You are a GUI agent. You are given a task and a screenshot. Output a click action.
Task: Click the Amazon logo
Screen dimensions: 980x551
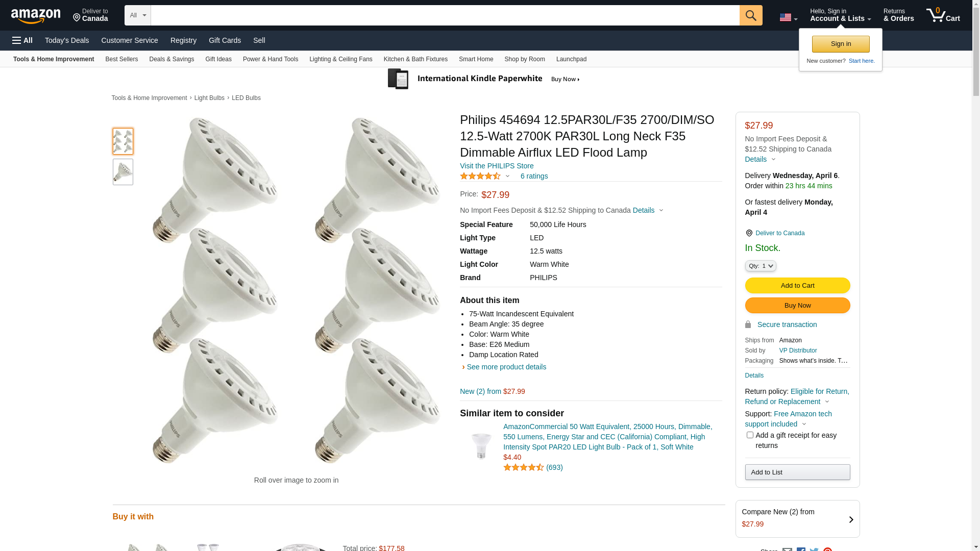(x=36, y=16)
